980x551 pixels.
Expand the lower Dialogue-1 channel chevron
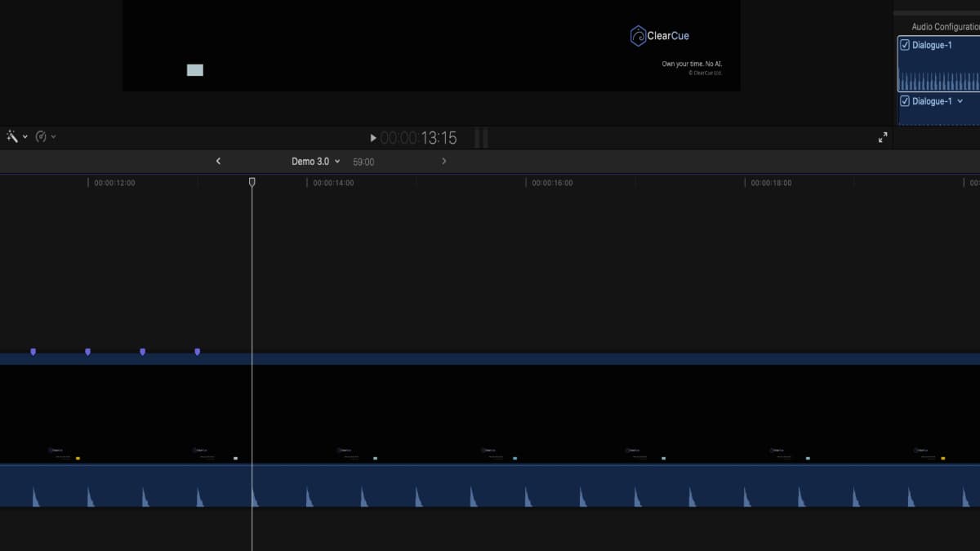pos(961,100)
